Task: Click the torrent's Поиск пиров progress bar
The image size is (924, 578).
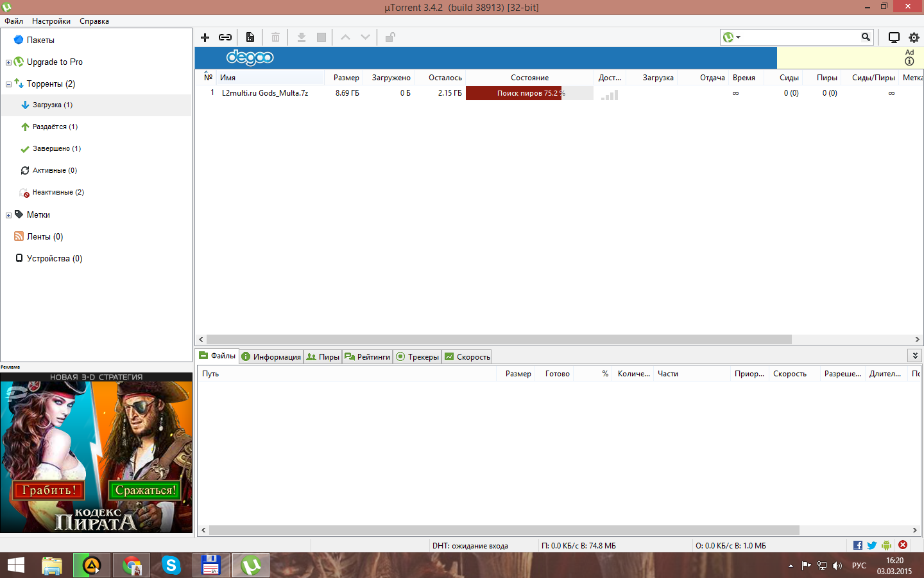Action: [529, 93]
